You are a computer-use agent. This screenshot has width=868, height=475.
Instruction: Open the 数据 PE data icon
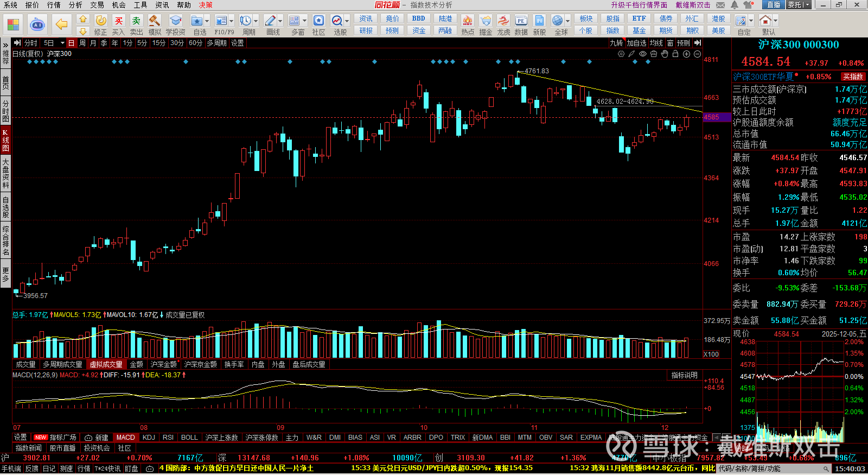click(521, 21)
